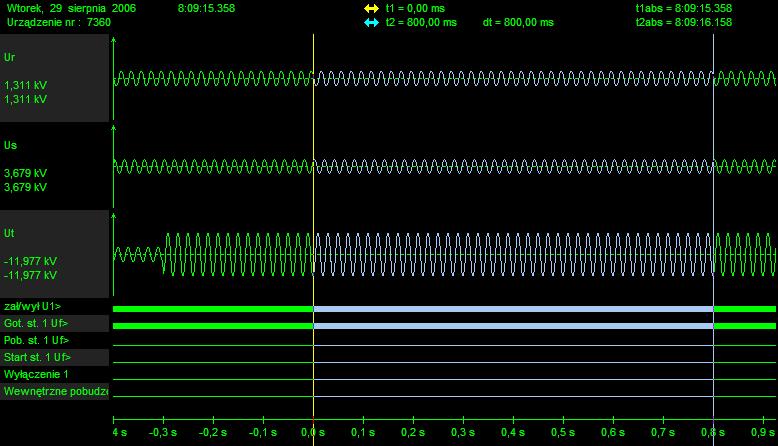The height and width of the screenshot is (446, 778).
Task: Click the yellow t1 cursor line on Ur waveform
Action: 313,78
